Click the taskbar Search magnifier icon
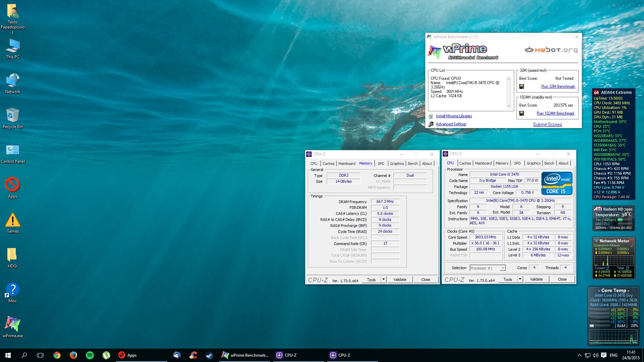 (x=24, y=355)
